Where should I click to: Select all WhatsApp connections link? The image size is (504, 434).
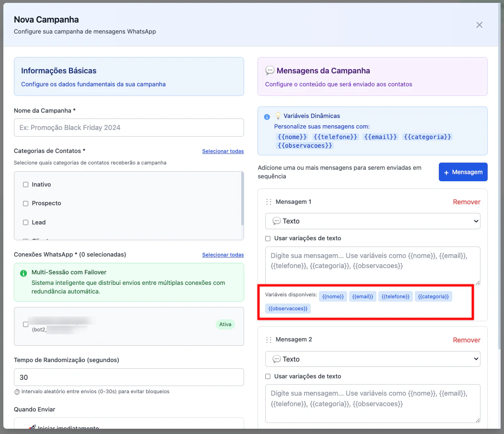[223, 255]
